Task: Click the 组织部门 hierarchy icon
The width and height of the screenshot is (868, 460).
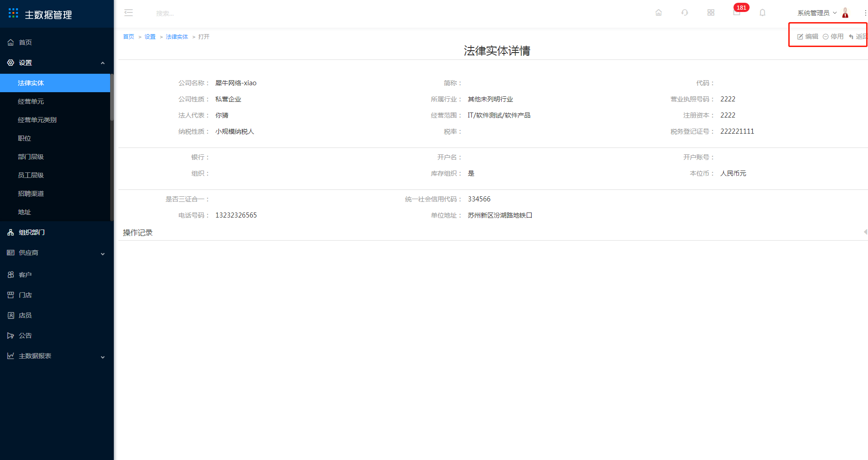Action: (11, 232)
